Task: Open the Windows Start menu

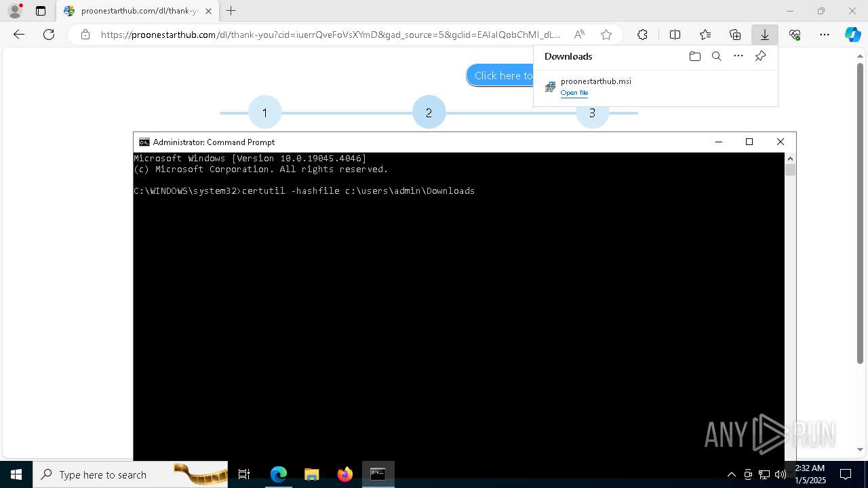Action: pos(16,474)
